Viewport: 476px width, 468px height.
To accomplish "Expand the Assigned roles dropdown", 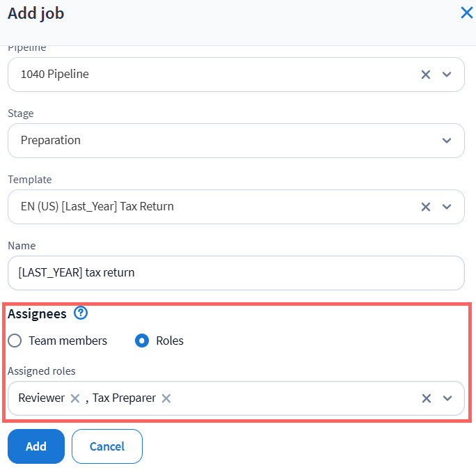I will tap(447, 398).
